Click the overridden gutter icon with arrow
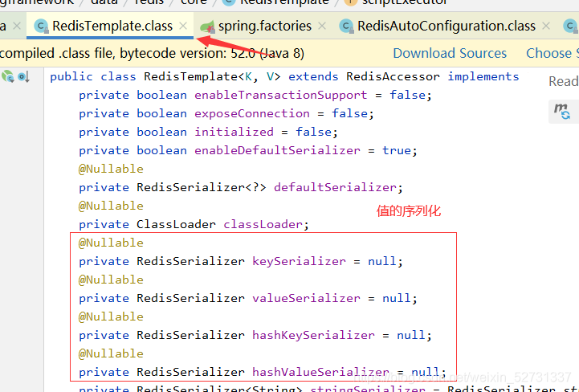Image resolution: width=579 pixels, height=392 pixels. pyautogui.click(x=23, y=77)
